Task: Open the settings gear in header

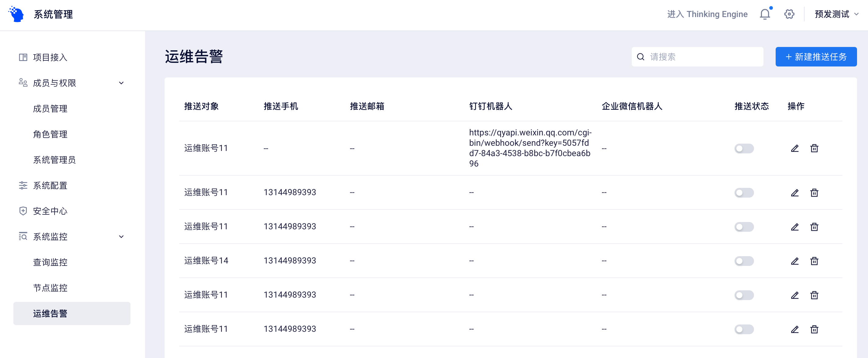Action: coord(789,14)
